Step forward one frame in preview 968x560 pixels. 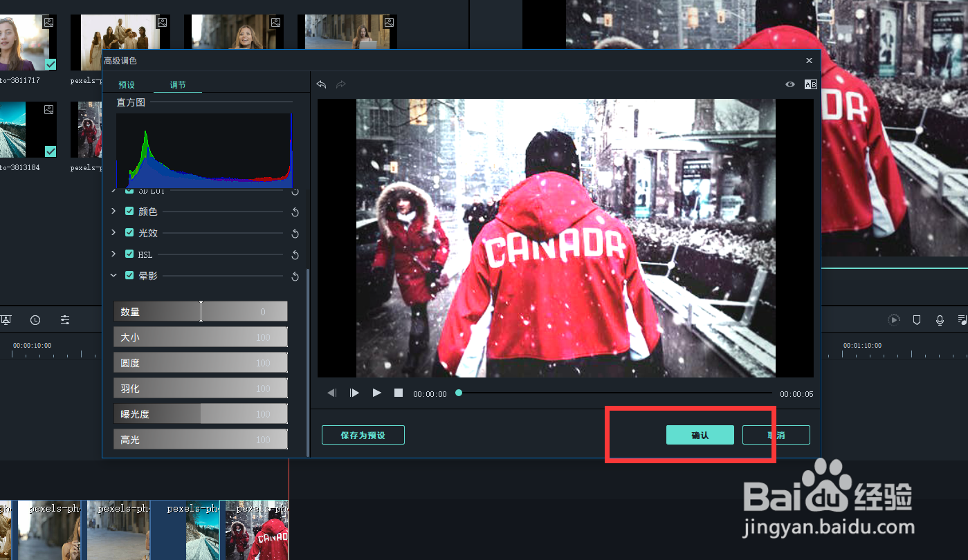354,393
